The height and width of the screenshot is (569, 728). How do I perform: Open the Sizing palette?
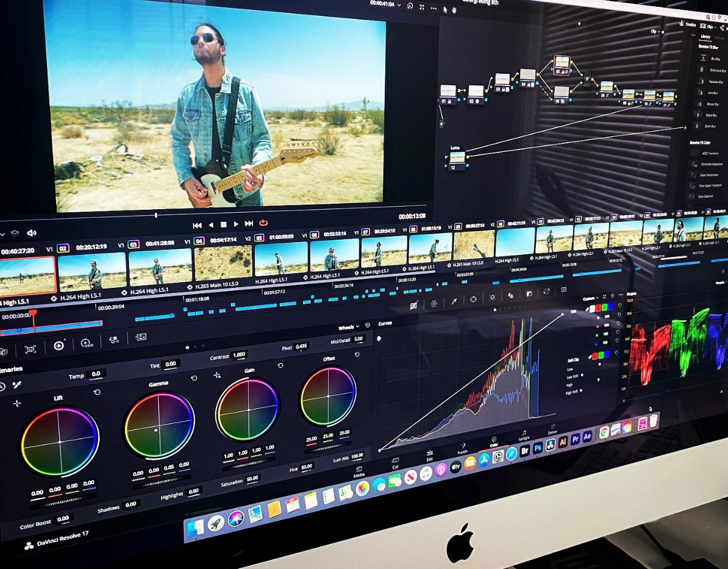(546, 292)
